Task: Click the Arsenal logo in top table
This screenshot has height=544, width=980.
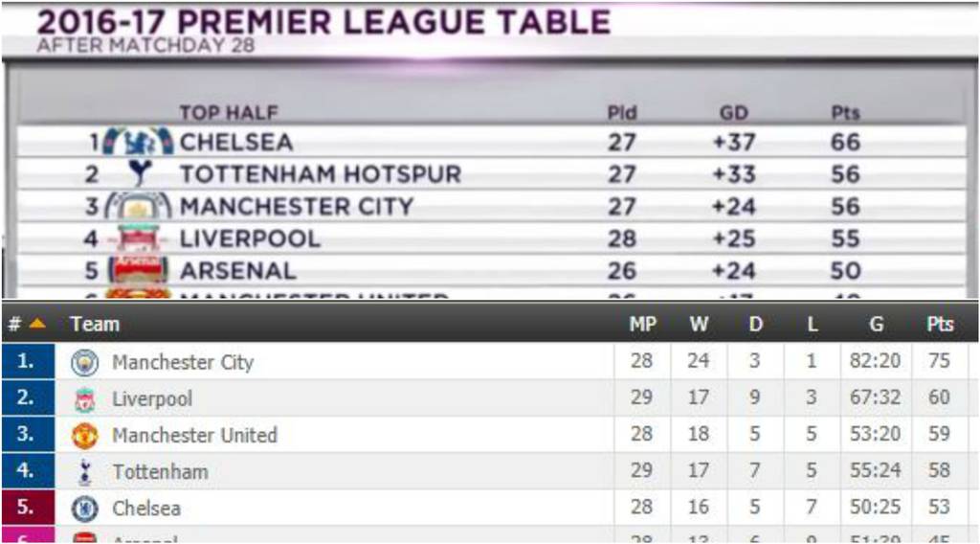Action: (140, 270)
